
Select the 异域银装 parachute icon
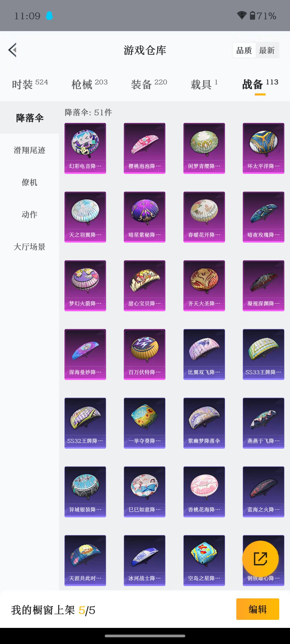pos(85,492)
